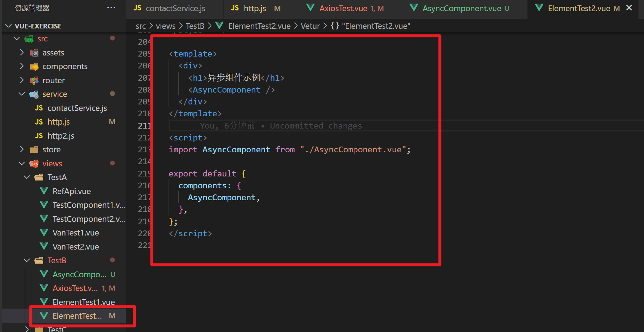Open VanTest1.vue in the explorer
Image resolution: width=644 pixels, height=332 pixels.
[76, 233]
